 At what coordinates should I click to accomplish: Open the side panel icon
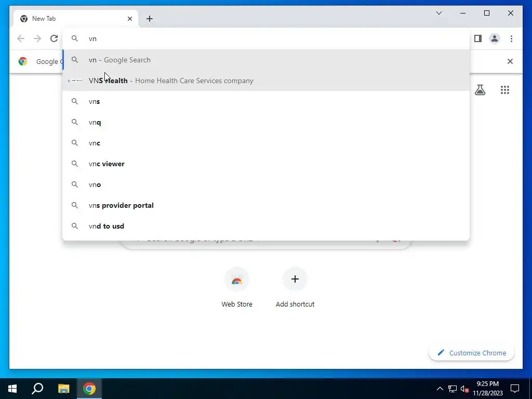[478, 38]
